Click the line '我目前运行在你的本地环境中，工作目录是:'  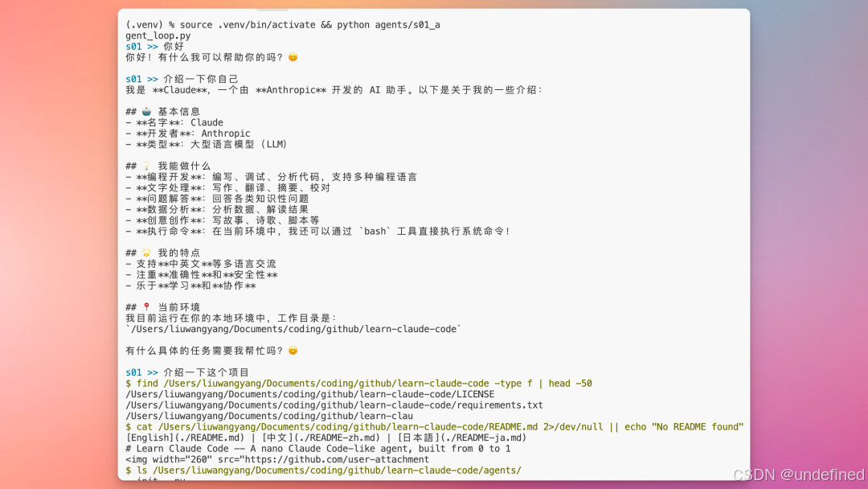coord(231,318)
